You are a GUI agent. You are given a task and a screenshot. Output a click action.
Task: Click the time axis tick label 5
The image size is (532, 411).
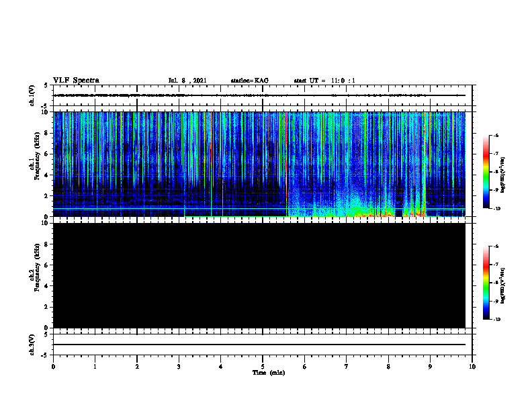263,367
